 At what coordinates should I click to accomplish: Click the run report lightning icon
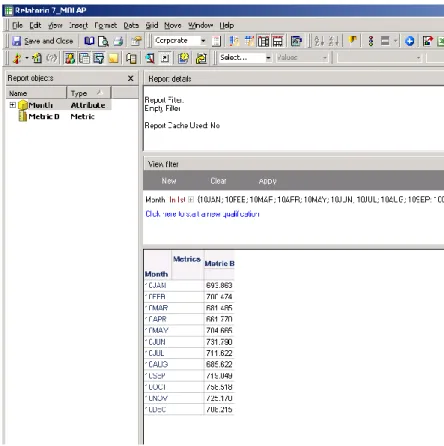point(17,58)
